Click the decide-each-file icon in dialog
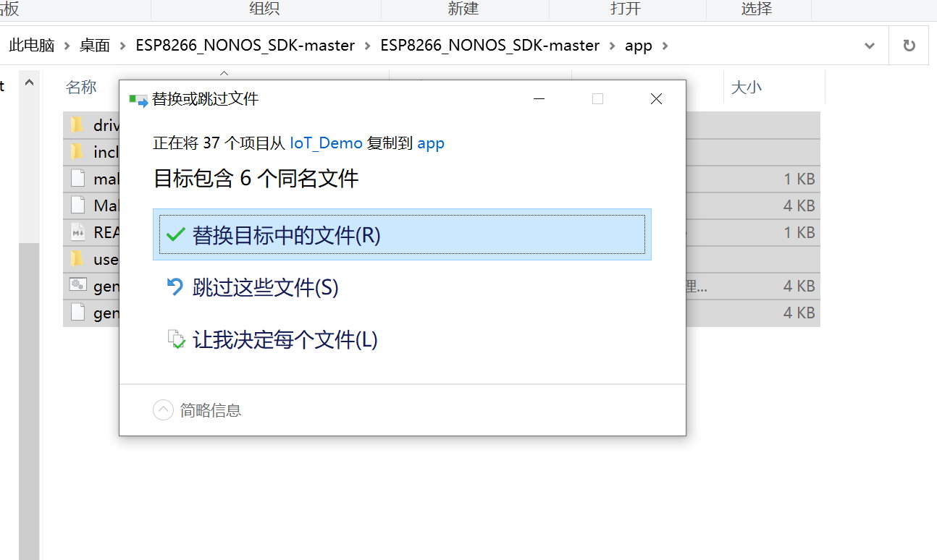The image size is (937, 560). click(176, 339)
